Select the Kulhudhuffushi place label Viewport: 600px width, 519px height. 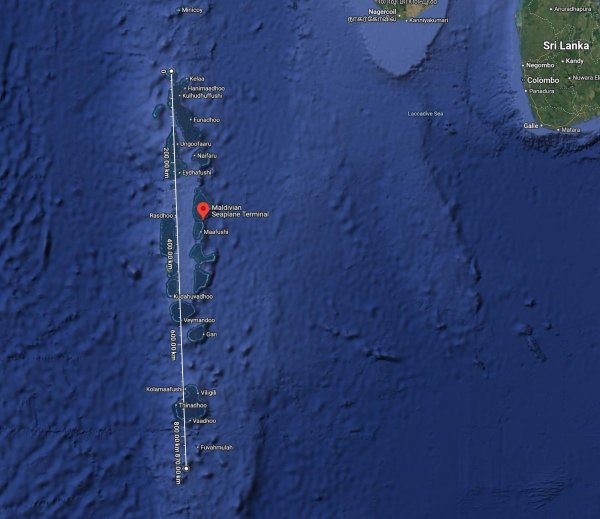click(201, 96)
